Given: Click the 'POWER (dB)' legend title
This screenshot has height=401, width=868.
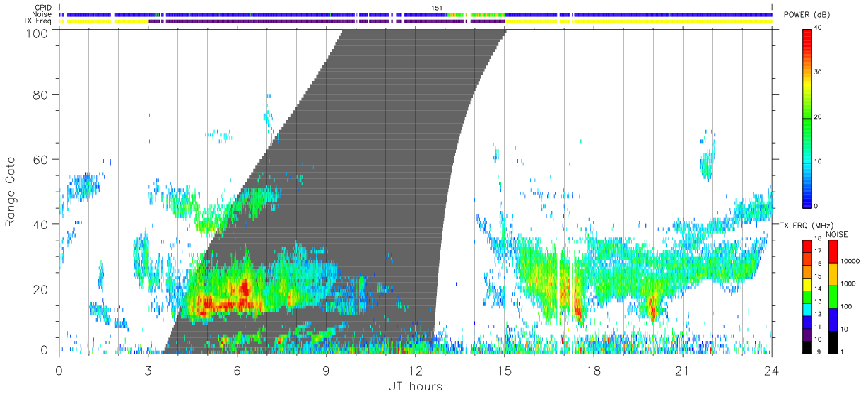Looking at the screenshot, I should (x=807, y=15).
